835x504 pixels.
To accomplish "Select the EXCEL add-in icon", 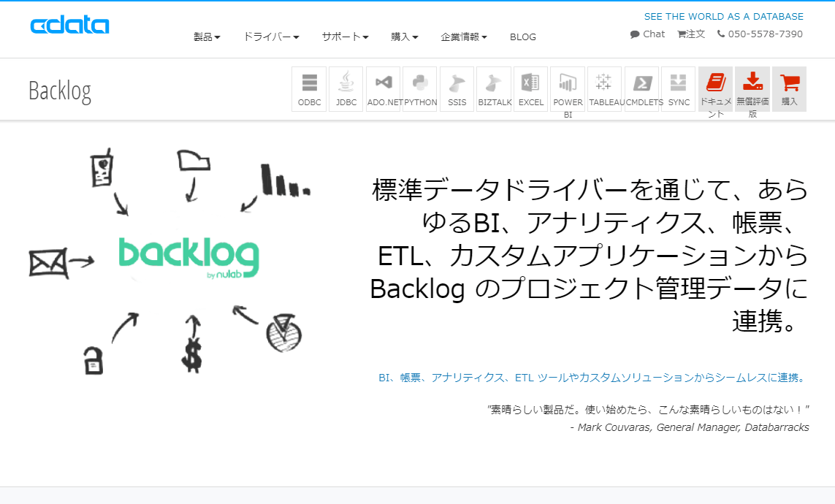I will pos(530,87).
